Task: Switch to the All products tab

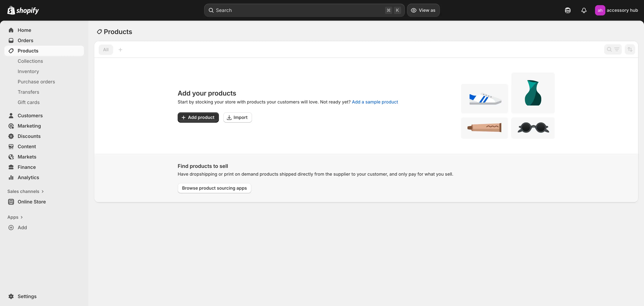Action: point(106,50)
